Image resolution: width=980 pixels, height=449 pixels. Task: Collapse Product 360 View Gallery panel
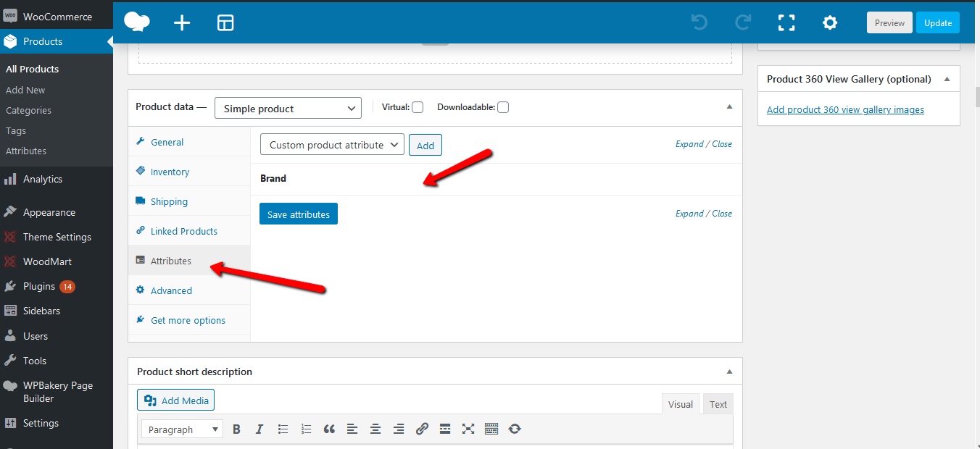(947, 79)
